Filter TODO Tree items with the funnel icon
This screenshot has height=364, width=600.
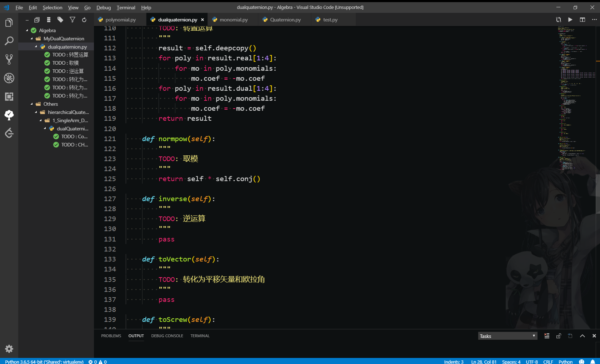tap(72, 20)
